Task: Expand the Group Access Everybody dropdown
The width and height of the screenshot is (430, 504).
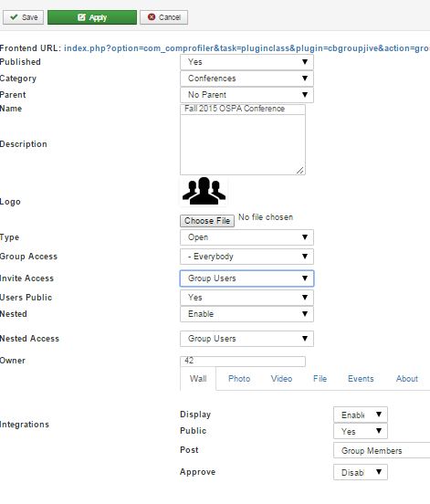Action: click(x=246, y=257)
